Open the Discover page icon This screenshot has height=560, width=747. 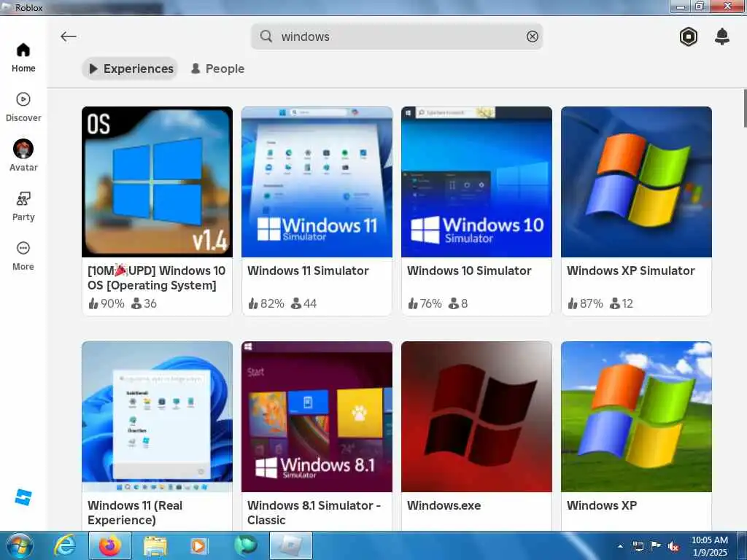pos(23,99)
